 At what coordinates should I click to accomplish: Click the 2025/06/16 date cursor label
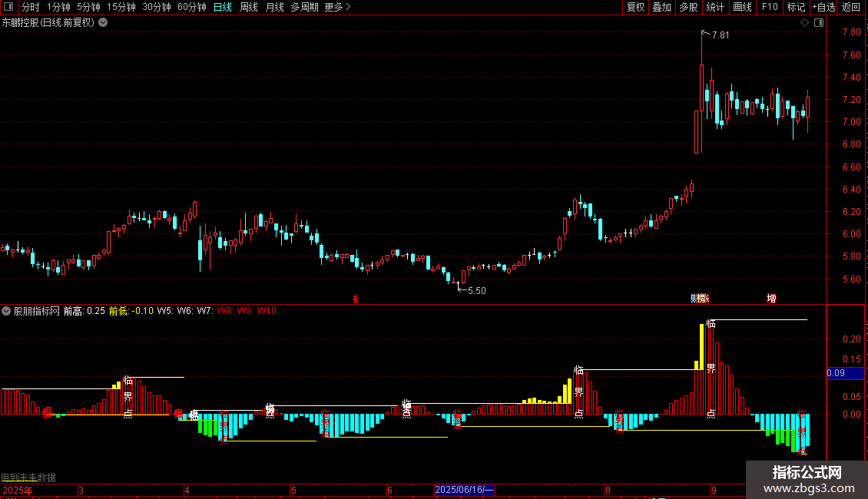tap(464, 490)
